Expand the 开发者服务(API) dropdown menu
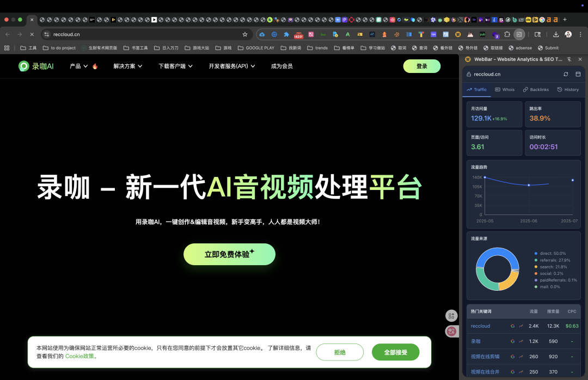This screenshot has width=588, height=380. click(232, 66)
